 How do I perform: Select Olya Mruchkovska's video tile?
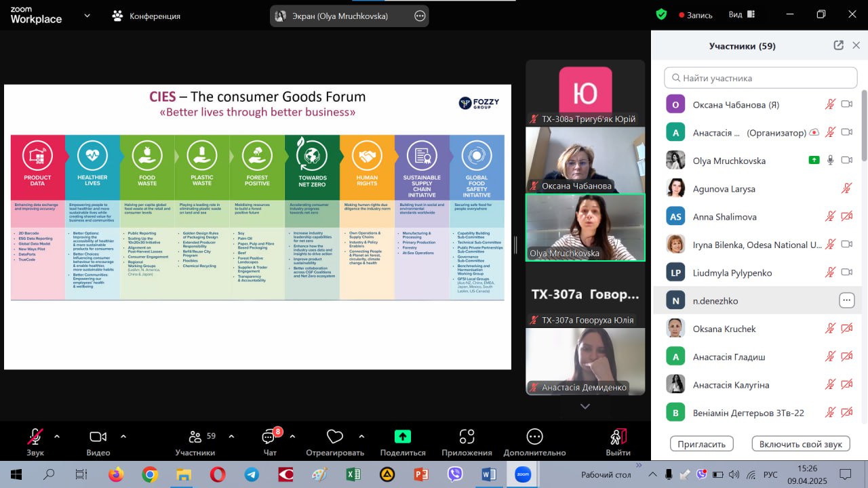[585, 228]
